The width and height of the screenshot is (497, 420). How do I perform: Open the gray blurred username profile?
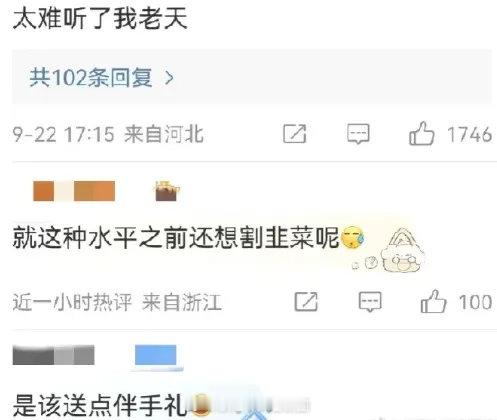tap(53, 355)
